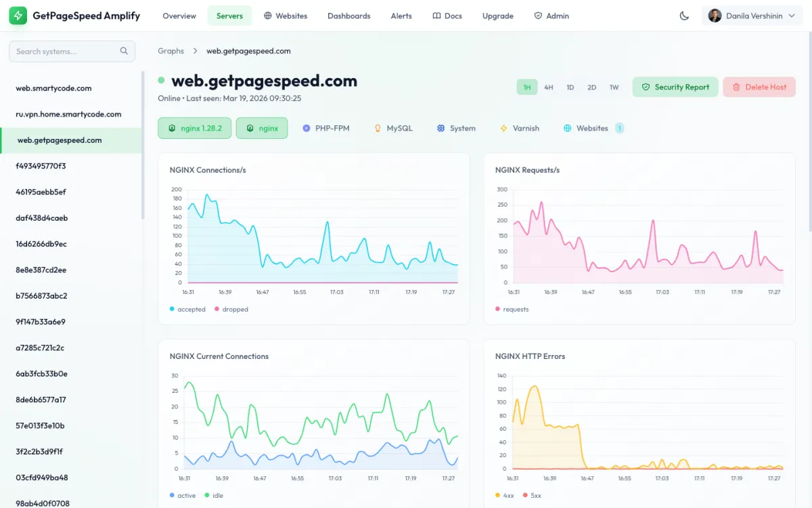Select the 1W time range option
Image resolution: width=812 pixels, height=508 pixels.
tap(614, 87)
